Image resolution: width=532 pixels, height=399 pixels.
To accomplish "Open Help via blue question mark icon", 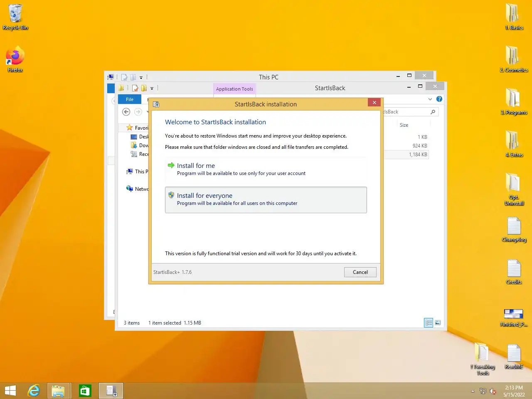I will [439, 99].
